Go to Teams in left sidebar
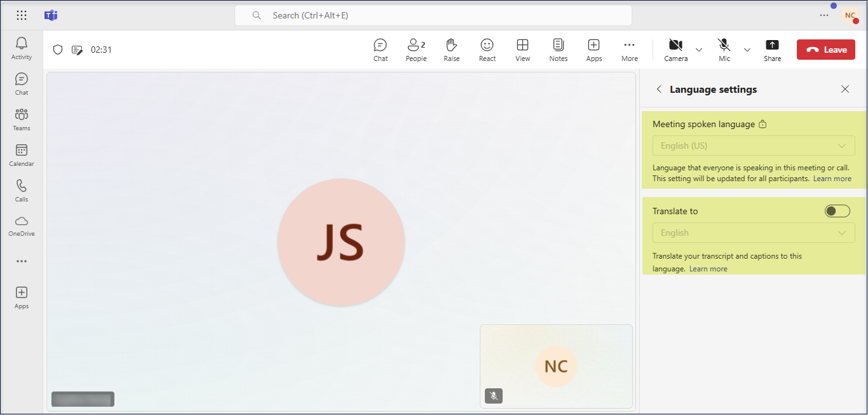This screenshot has height=415, width=868. coord(22,119)
